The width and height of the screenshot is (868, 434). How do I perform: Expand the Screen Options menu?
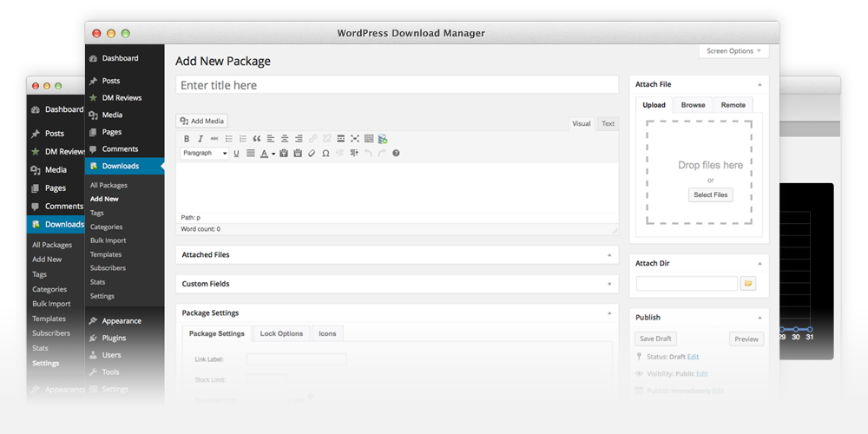click(733, 51)
